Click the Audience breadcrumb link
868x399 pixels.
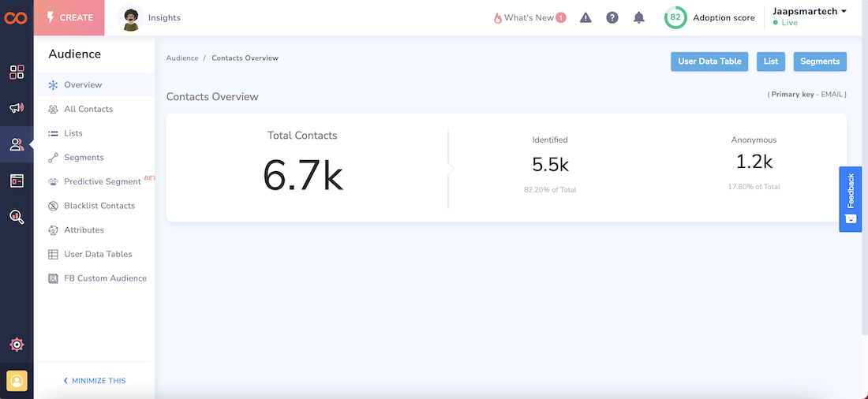point(181,58)
